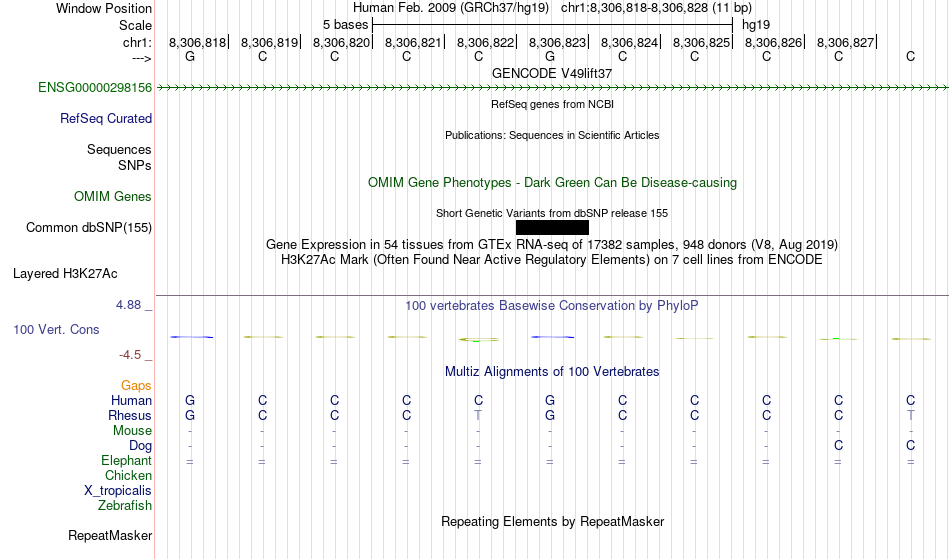Click the RefSeq genes from NCBI title
Viewport: 950px width, 559px height.
(x=552, y=104)
